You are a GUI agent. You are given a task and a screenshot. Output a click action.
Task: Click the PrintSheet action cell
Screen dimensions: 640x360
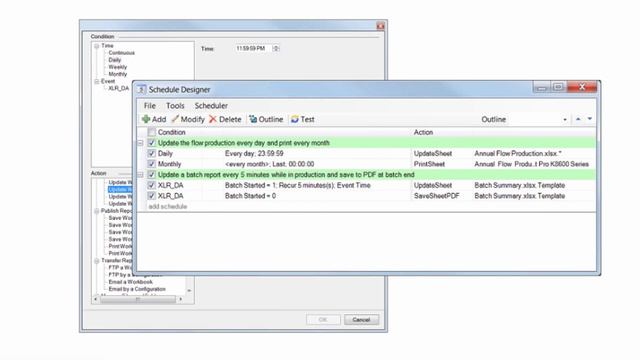click(x=429, y=164)
